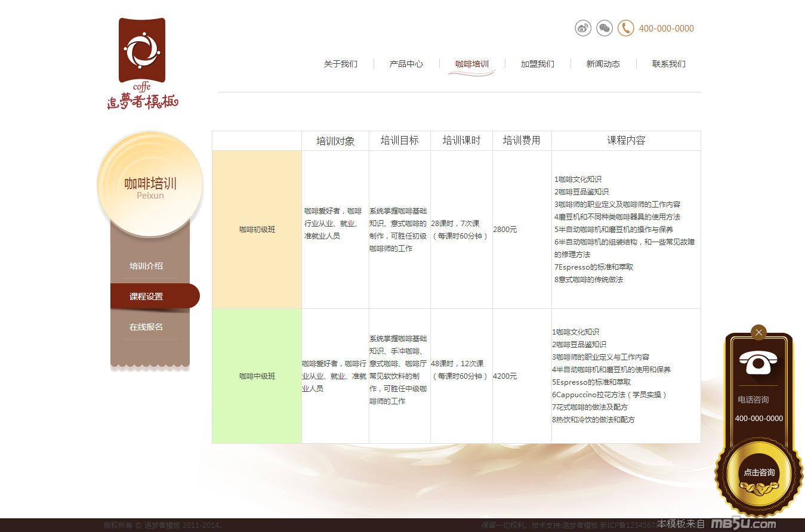Open 在线报名 in the sidebar
Image resolution: width=805 pixels, height=532 pixels.
146,327
